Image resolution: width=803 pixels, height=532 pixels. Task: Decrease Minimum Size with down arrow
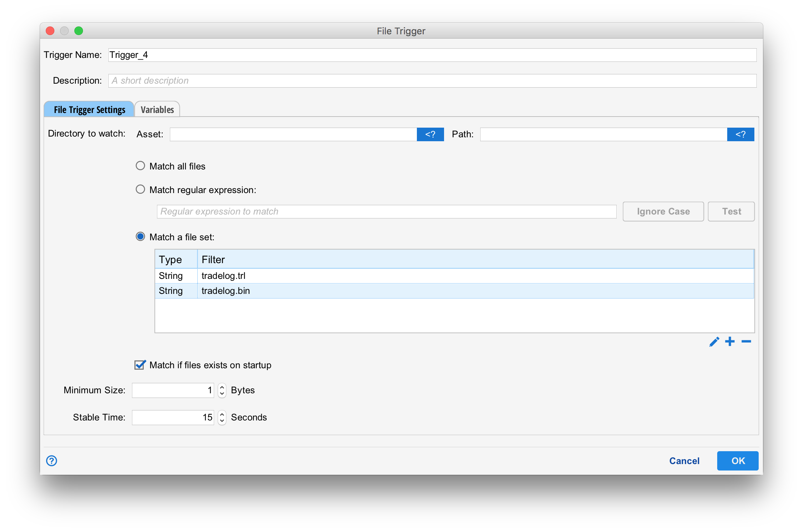tap(222, 394)
